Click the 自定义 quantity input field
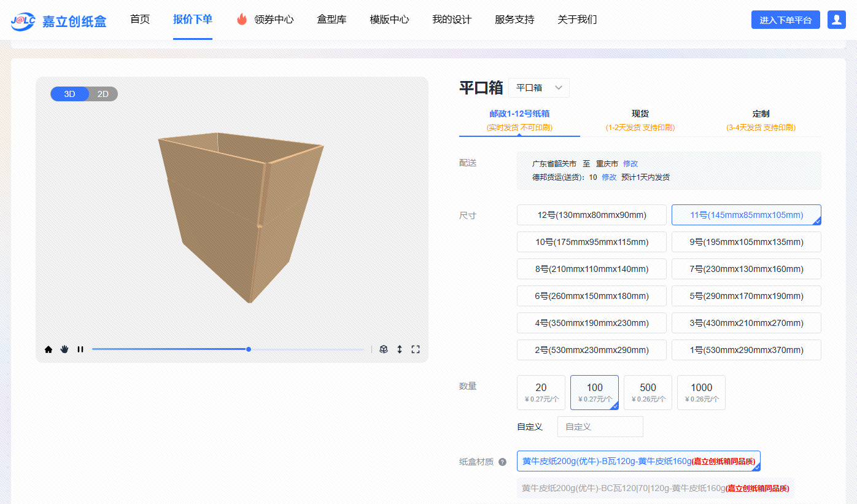This screenshot has height=504, width=857. pos(600,427)
